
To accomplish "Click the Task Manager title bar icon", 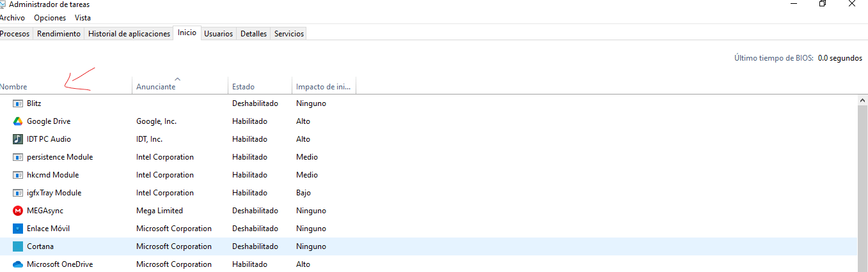I will pos(2,4).
